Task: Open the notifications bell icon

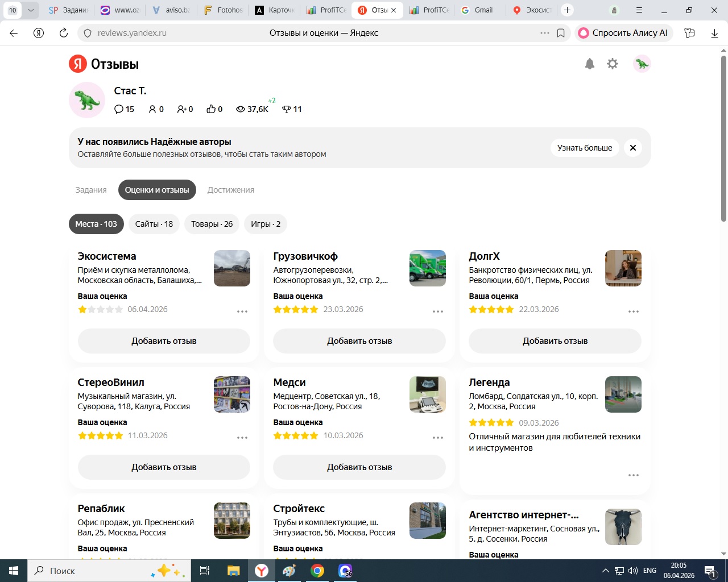Action: pos(590,64)
